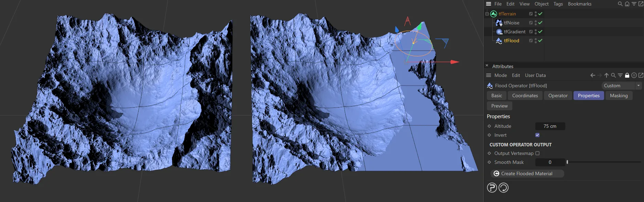The width and height of the screenshot is (644, 202).
Task: Click the help question mark icon
Action: click(492, 188)
